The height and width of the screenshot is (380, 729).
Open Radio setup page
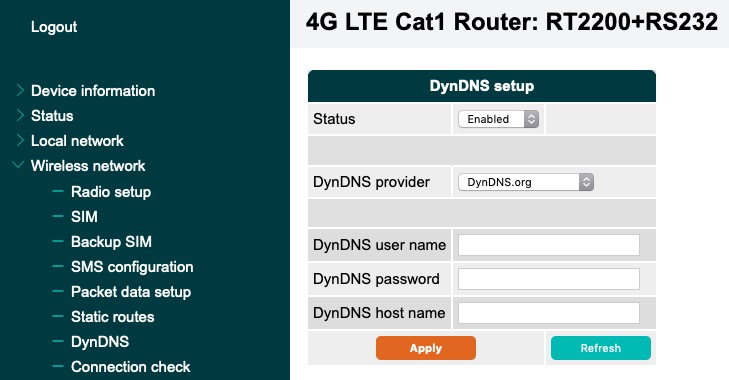pyautogui.click(x=111, y=192)
